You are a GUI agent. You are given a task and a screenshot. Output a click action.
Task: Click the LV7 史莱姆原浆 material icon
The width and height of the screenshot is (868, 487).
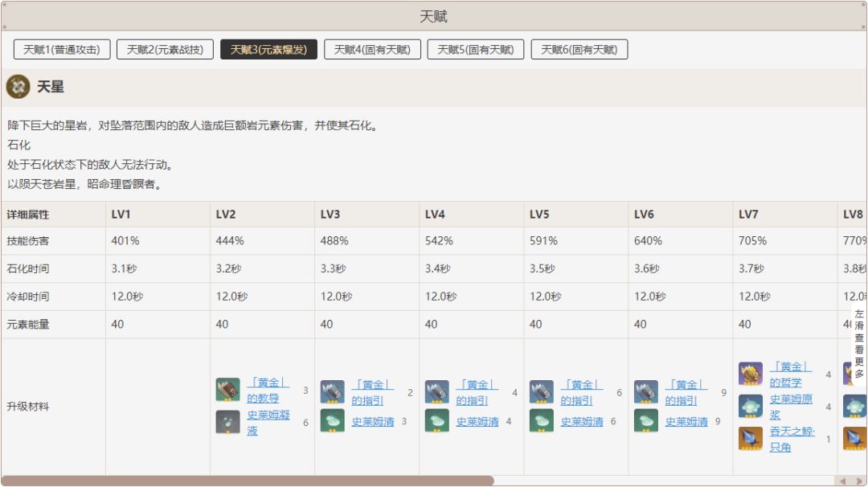[751, 406]
